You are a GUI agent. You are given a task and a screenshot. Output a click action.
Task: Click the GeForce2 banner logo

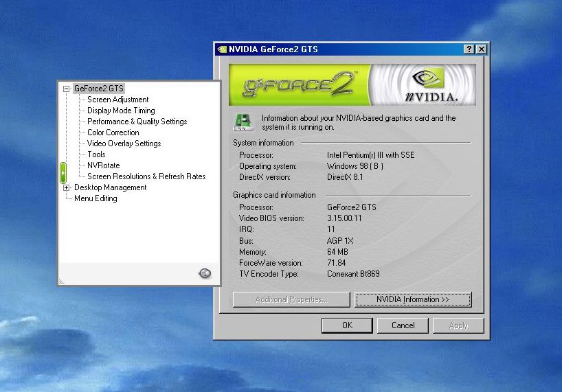(x=300, y=85)
